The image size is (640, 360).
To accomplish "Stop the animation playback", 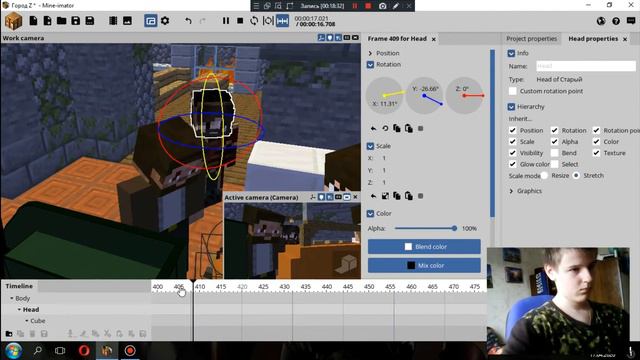I will pyautogui.click(x=240, y=20).
